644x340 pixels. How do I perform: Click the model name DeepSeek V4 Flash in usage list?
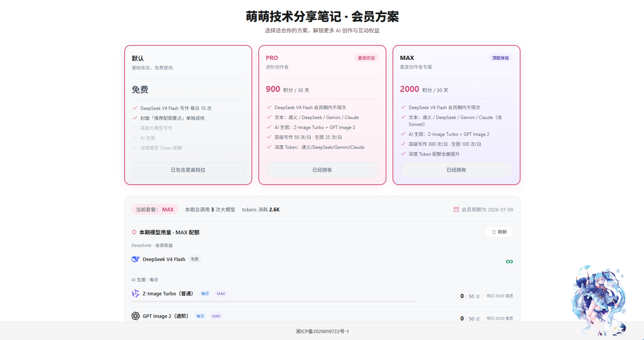(164, 259)
